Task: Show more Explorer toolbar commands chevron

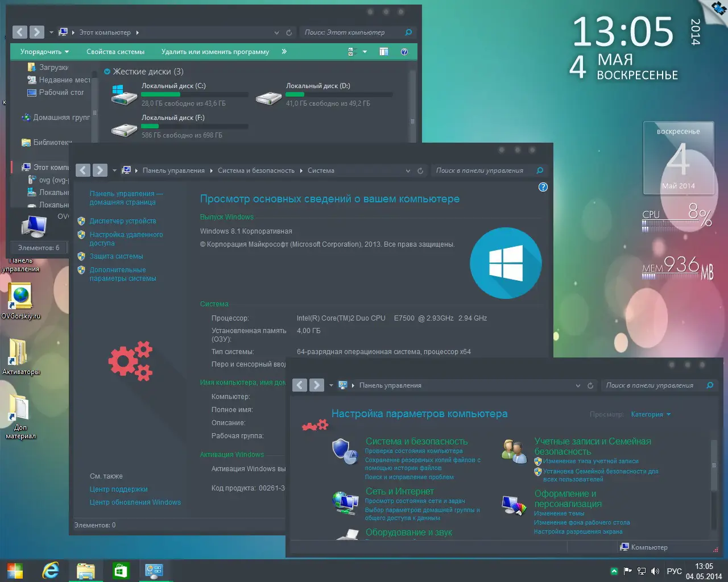Action: coord(284,52)
